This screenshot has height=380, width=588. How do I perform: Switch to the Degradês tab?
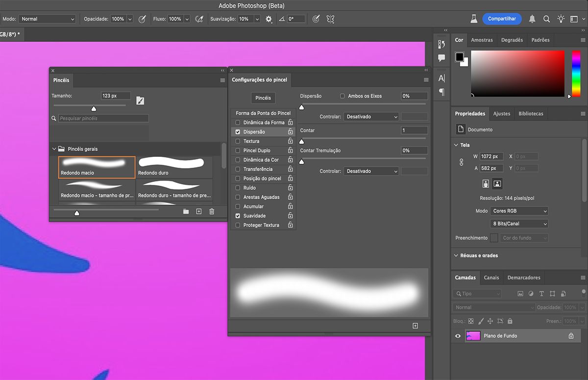(512, 40)
